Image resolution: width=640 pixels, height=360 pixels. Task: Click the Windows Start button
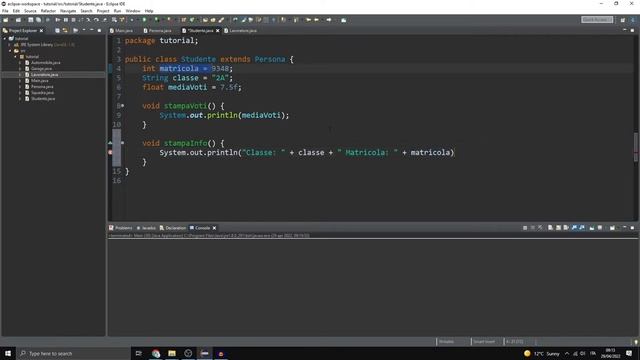coord(8,353)
